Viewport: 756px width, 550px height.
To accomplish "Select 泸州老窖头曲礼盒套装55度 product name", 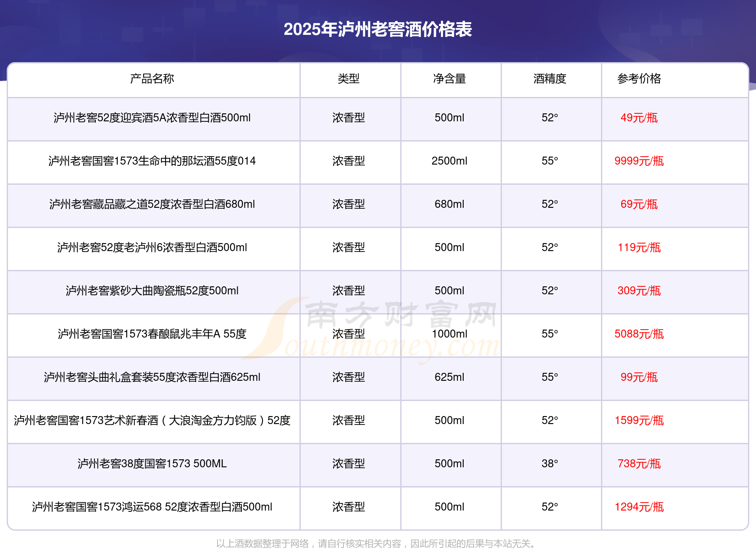I will click(152, 377).
